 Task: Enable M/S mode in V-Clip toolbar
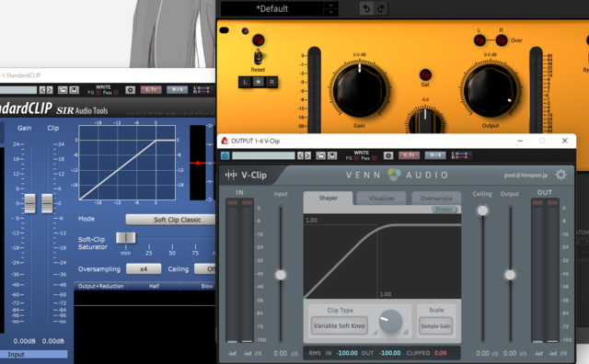click(x=435, y=155)
